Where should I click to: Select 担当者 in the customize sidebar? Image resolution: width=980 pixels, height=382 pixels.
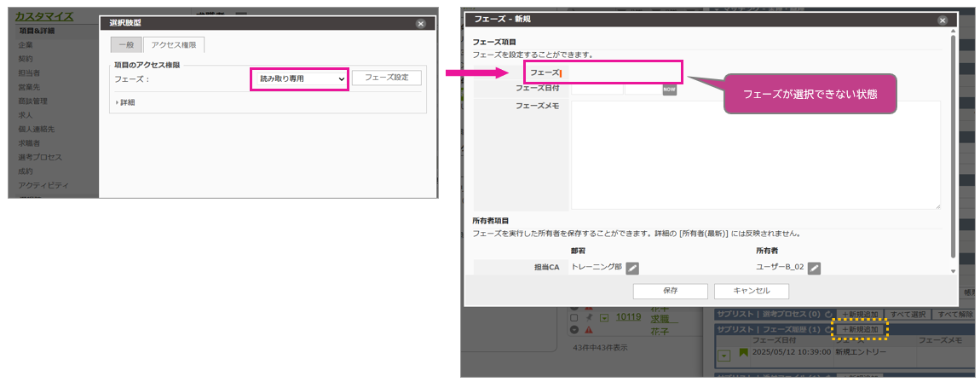pyautogui.click(x=29, y=73)
